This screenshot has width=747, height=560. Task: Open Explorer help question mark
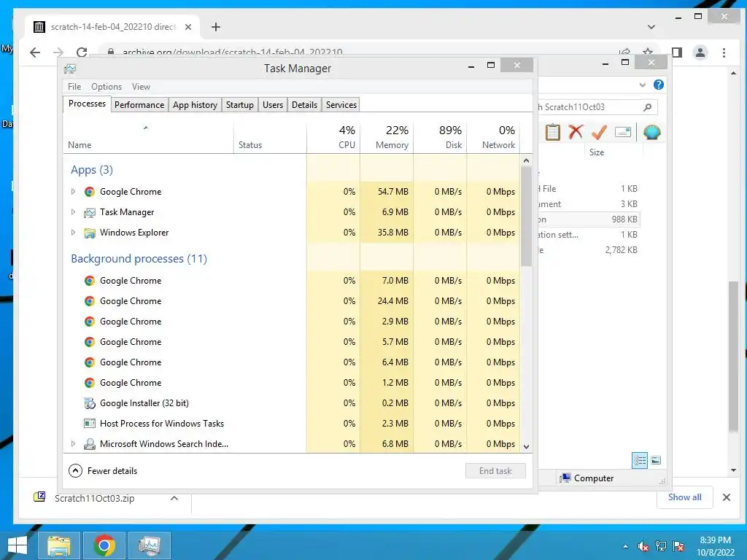tap(659, 85)
